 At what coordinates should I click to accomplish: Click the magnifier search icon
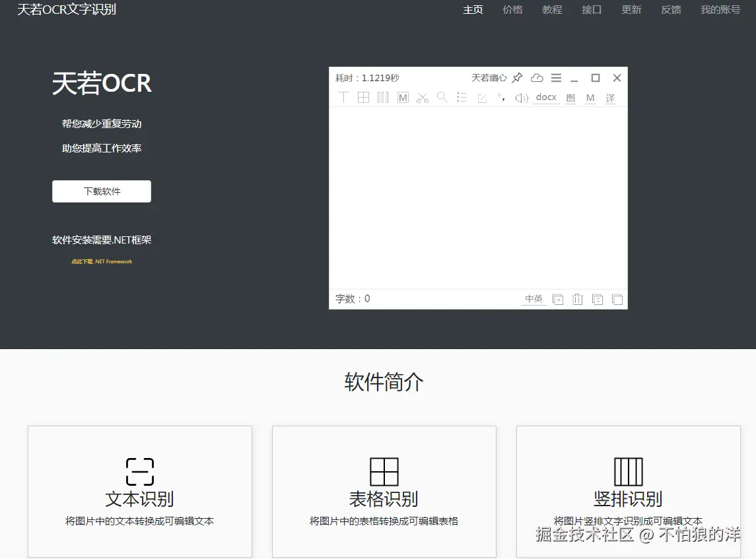pyautogui.click(x=442, y=97)
